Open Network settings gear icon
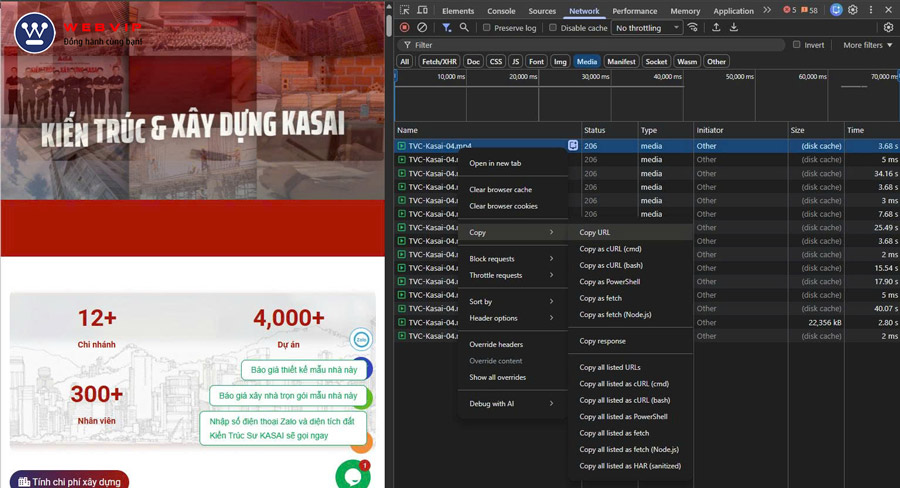 (x=889, y=27)
